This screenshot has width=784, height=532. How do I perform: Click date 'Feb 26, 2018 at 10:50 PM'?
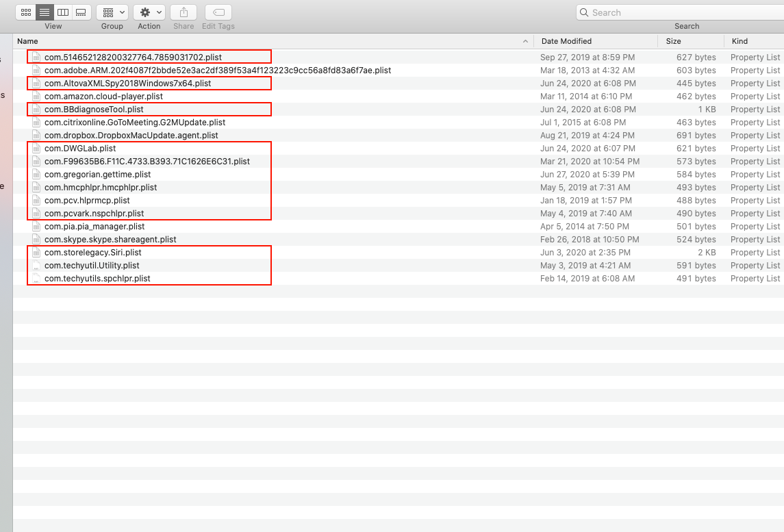tap(590, 239)
